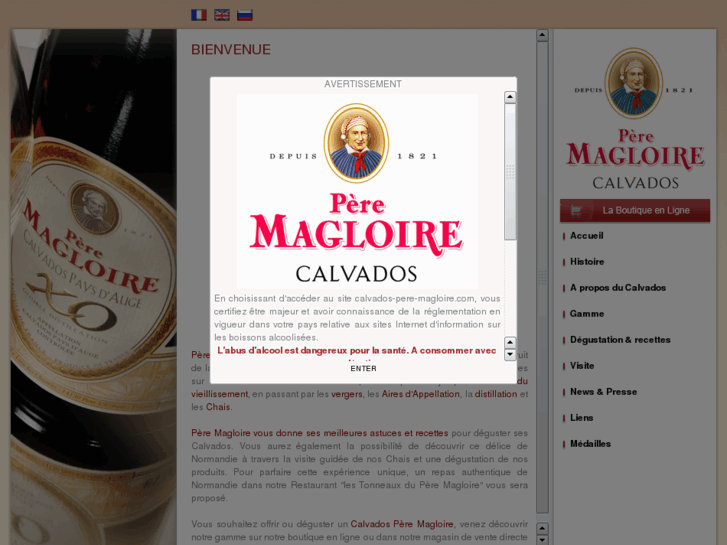Switch site language to English flag
This screenshot has width=727, height=545.
pos(222,15)
